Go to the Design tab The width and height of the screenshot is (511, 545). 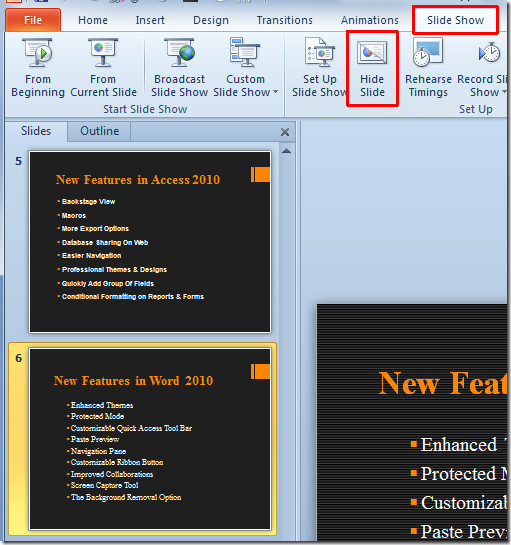[x=211, y=20]
